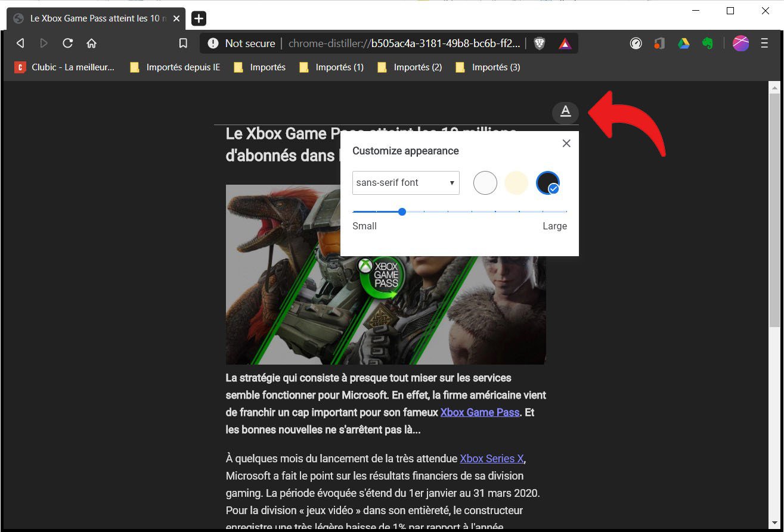Close the Customize appearance popup

point(566,143)
